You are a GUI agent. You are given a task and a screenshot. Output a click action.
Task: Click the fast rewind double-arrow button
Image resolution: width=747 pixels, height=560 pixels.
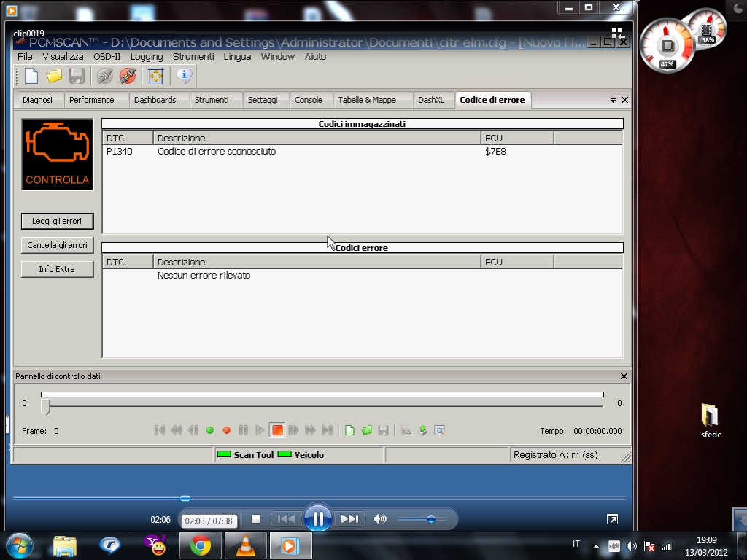pos(177,430)
